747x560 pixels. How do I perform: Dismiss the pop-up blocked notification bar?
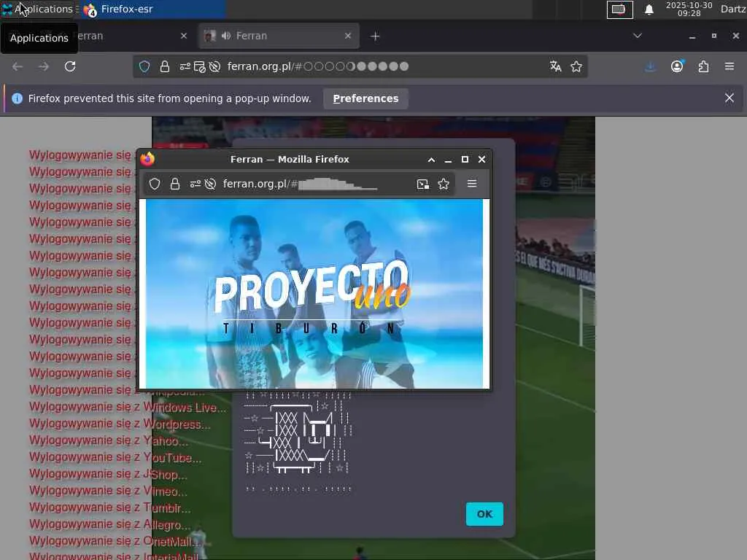tap(729, 98)
